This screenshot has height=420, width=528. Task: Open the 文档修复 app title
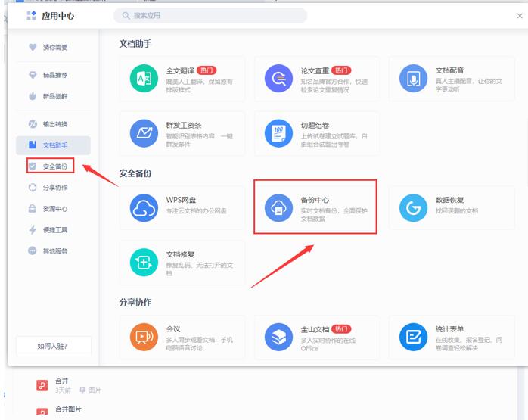180,254
